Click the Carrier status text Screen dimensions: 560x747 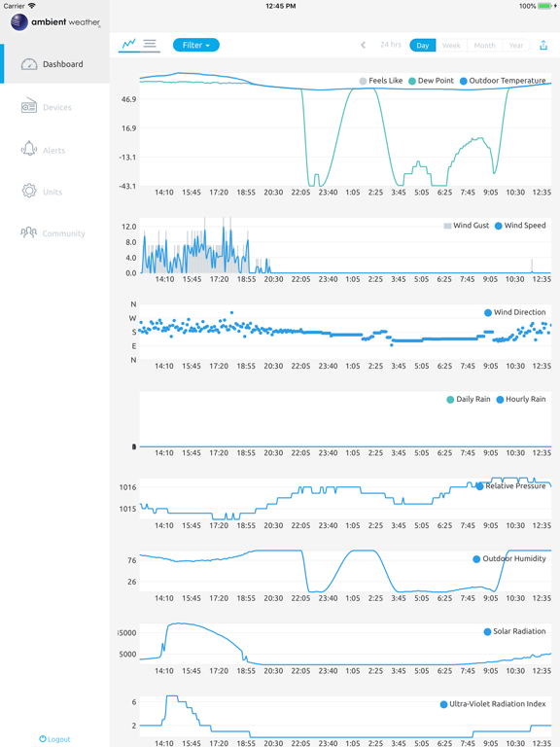14,6
